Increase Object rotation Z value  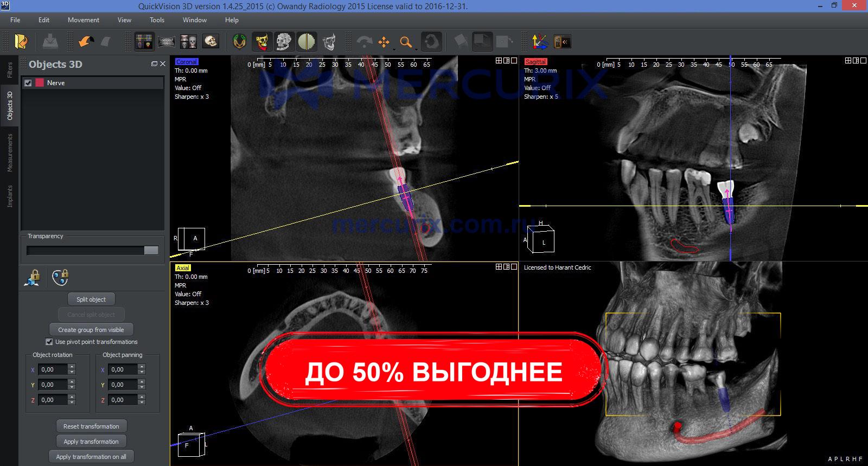coord(72,397)
